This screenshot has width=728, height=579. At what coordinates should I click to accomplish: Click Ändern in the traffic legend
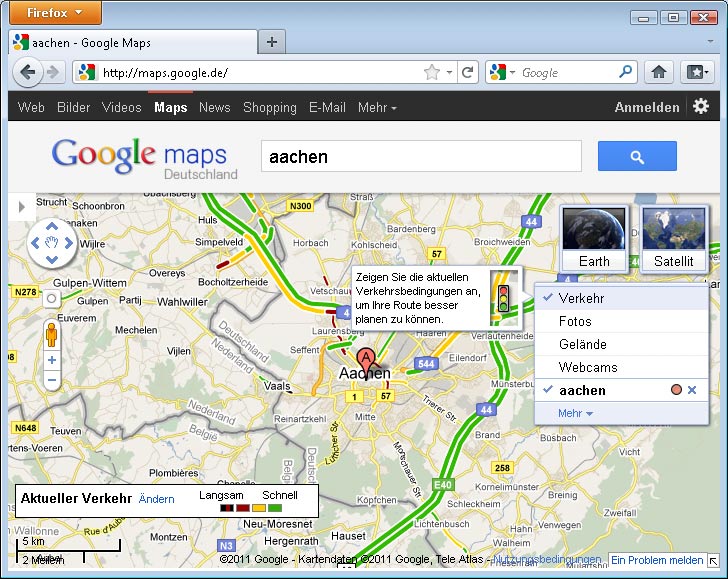point(157,499)
